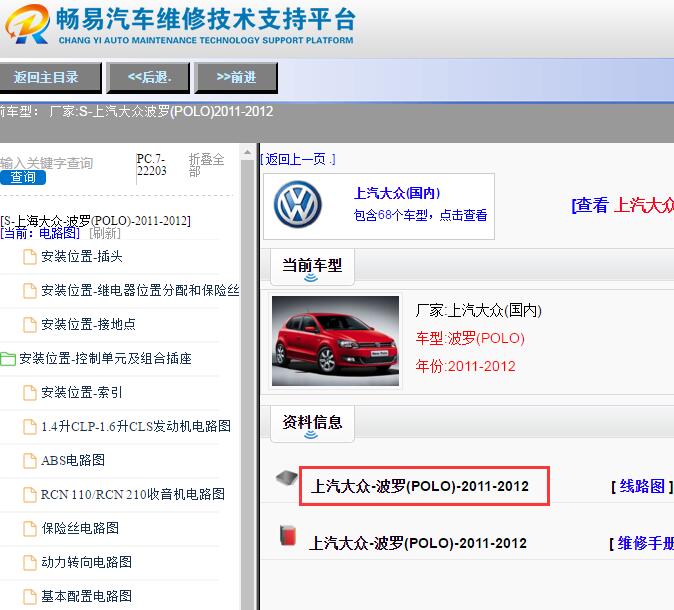674x610 pixels.
Task: Open the ABS电路图 item
Action: coord(73,460)
